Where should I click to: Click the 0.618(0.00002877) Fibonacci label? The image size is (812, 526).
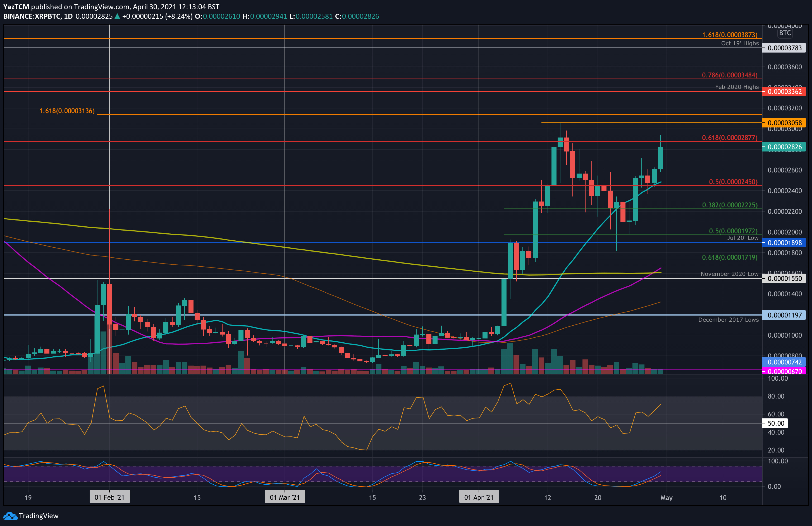click(x=729, y=138)
